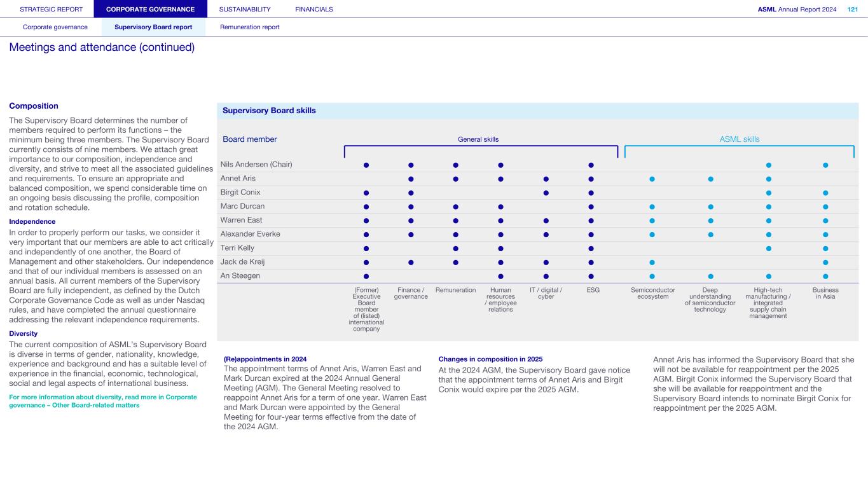Click Annet Aris's Semiconductor ecosystem dot

click(x=652, y=179)
